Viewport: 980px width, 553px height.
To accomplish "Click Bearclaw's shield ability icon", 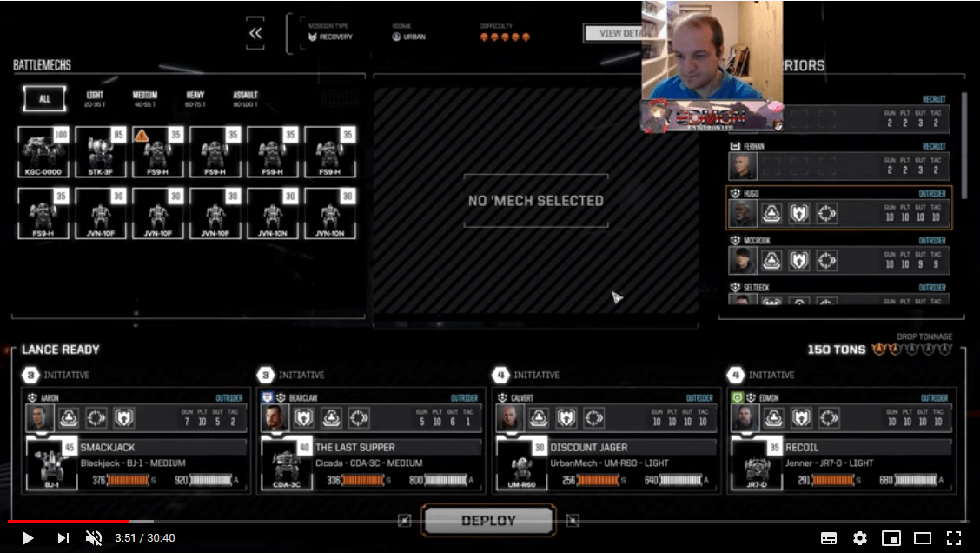I will point(304,418).
